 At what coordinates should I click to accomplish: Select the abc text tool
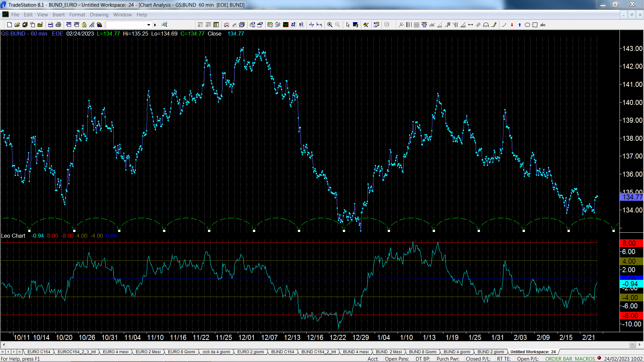(x=543, y=25)
